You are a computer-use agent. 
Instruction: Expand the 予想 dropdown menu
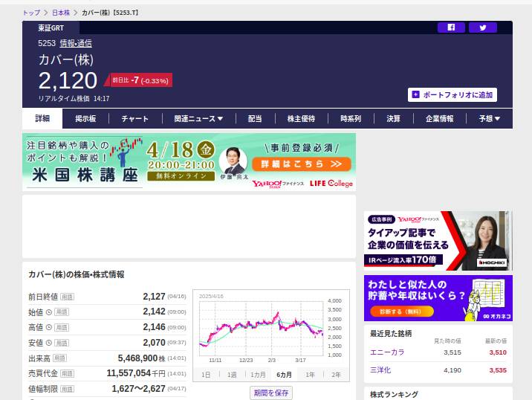pos(489,119)
